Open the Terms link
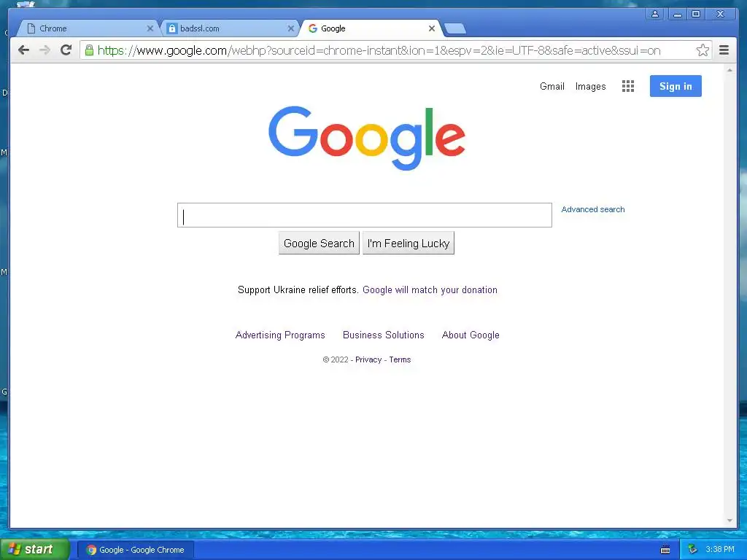 pos(400,359)
